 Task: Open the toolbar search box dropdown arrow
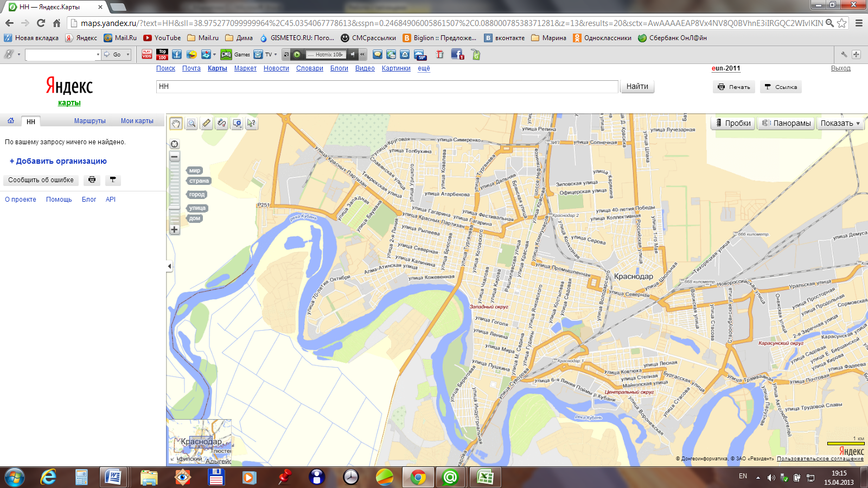tap(98, 54)
